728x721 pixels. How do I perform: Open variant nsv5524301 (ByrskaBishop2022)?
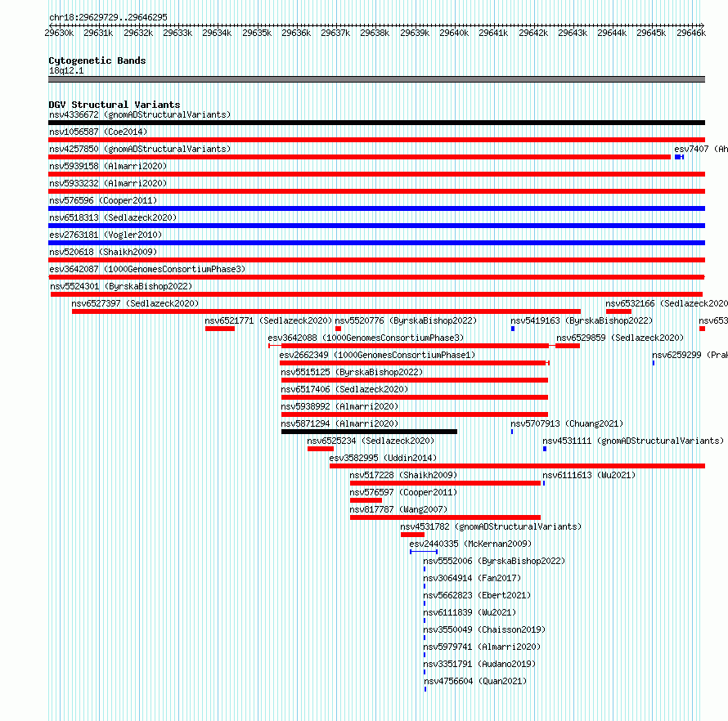(121, 286)
